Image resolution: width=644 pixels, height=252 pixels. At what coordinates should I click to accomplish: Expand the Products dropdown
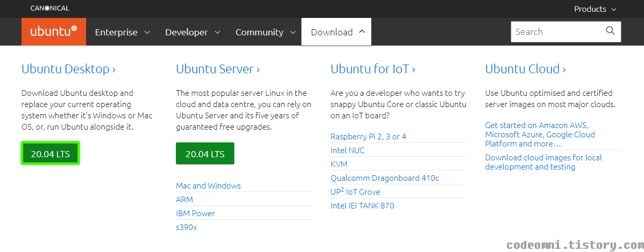595,9
